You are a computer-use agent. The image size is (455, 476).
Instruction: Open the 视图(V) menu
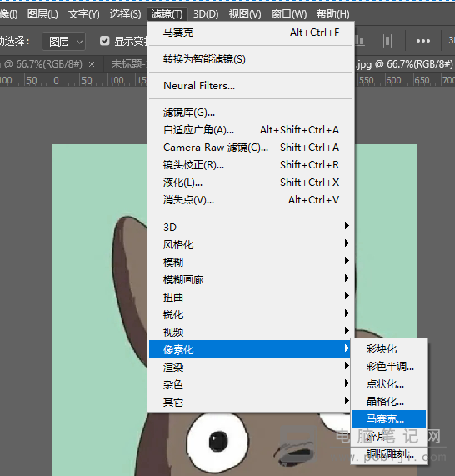(245, 14)
